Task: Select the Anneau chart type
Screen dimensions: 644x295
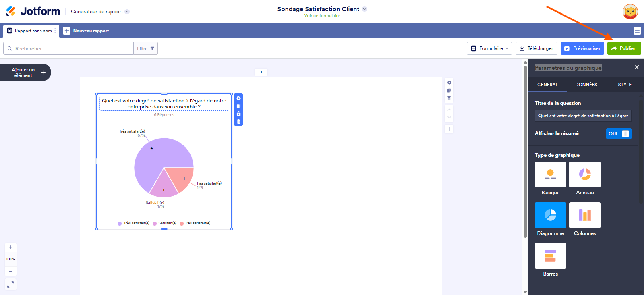Action: [585, 175]
